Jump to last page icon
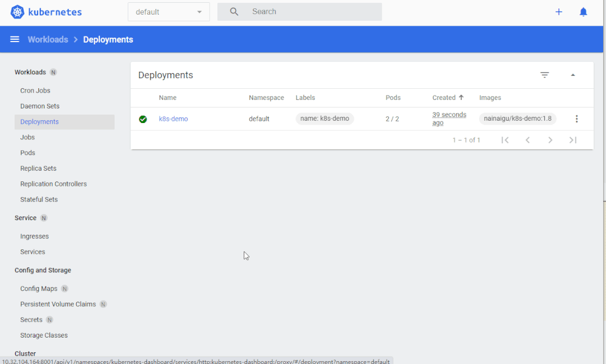 573,140
